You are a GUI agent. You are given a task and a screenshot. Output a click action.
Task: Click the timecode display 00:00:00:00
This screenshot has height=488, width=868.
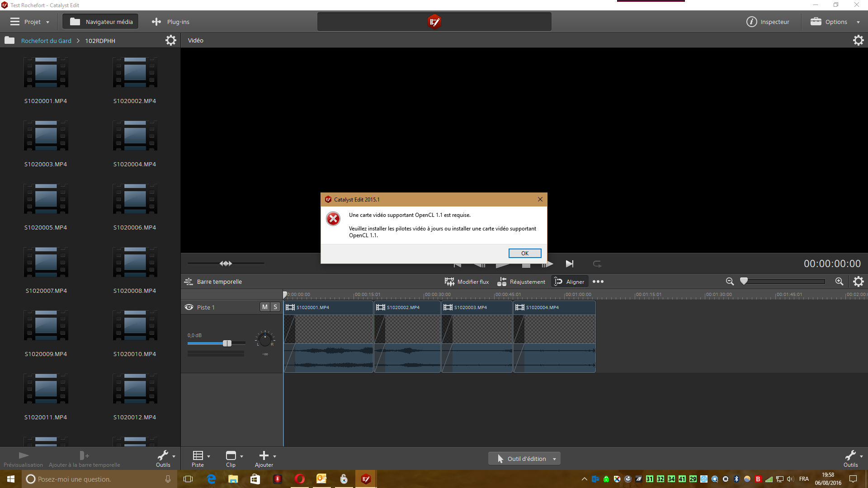point(832,263)
